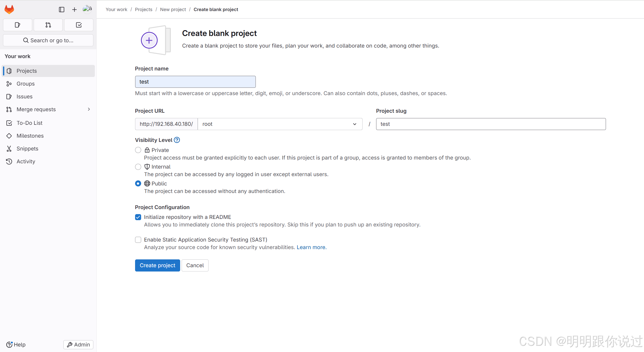Open Groups in the sidebar
The image size is (644, 352).
click(x=48, y=84)
